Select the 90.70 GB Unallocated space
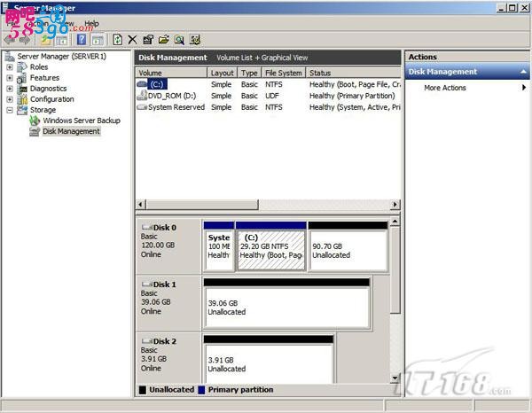The width and height of the screenshot is (532, 413). pos(348,246)
